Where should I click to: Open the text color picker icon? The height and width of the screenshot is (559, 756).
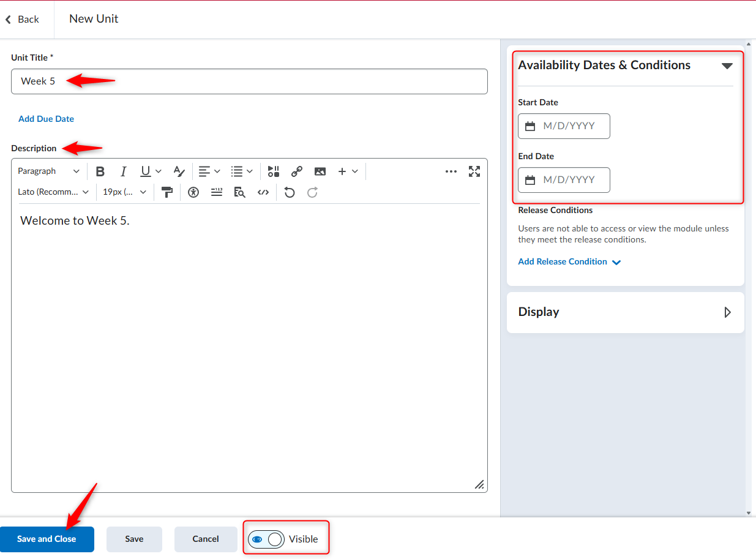pos(179,171)
